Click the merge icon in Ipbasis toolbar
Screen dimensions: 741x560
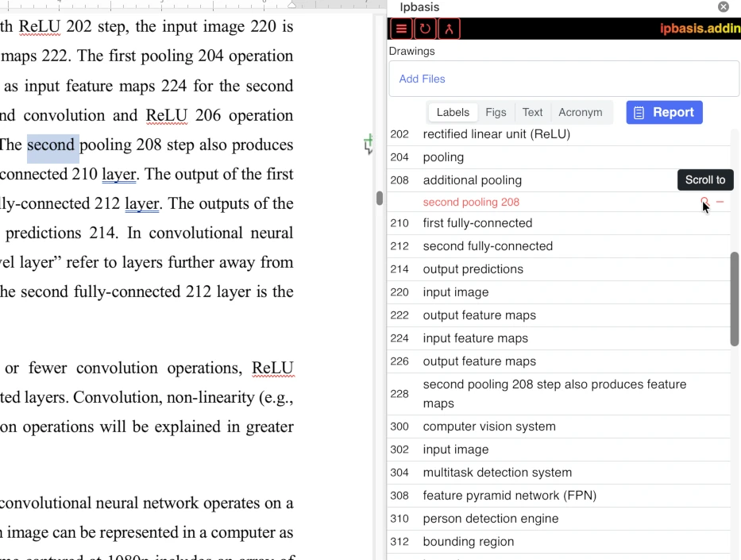click(449, 29)
